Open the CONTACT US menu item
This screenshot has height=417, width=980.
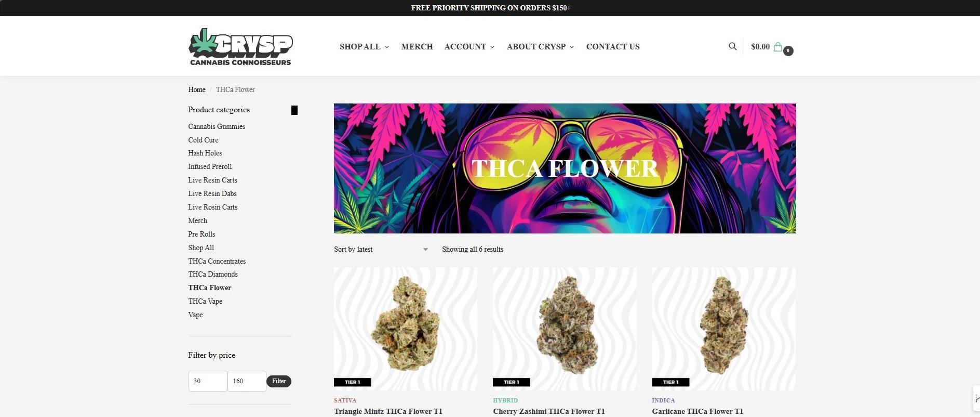[x=613, y=47]
